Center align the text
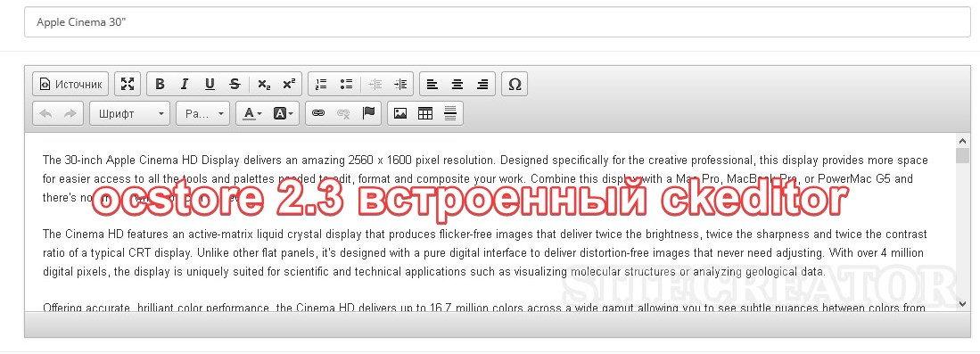This screenshot has width=980, height=354. (457, 84)
